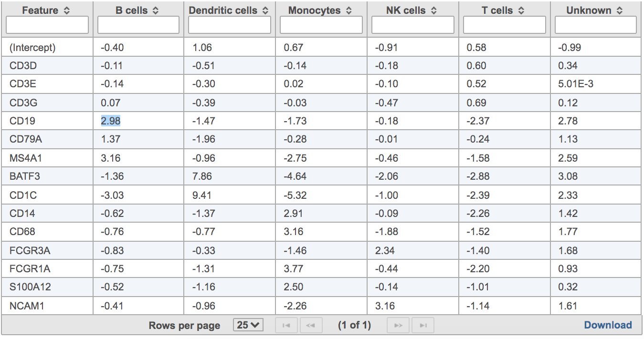
Task: Open Rows per page dropdown
Action: [x=248, y=325]
